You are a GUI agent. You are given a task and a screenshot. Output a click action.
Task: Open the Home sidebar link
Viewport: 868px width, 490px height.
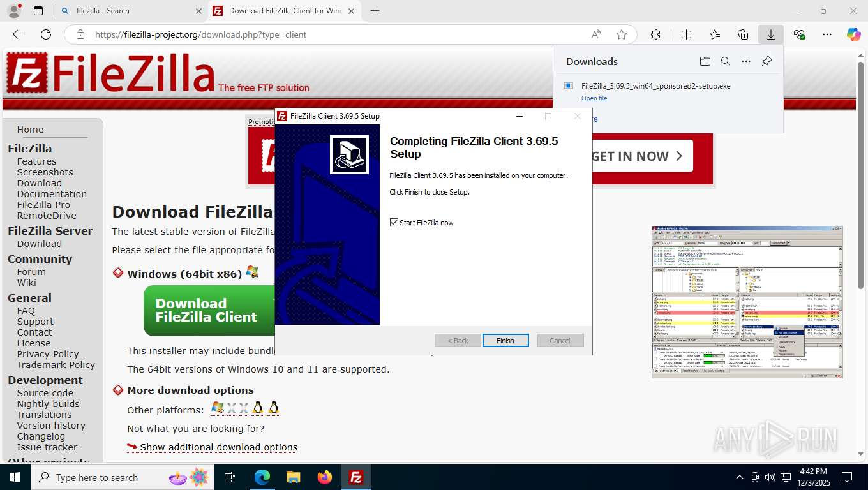pyautogui.click(x=30, y=130)
